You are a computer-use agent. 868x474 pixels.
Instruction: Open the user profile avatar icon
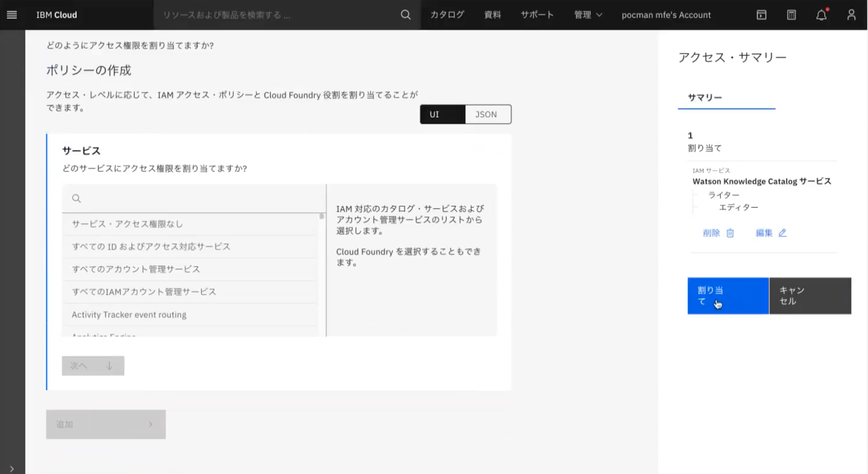point(851,15)
